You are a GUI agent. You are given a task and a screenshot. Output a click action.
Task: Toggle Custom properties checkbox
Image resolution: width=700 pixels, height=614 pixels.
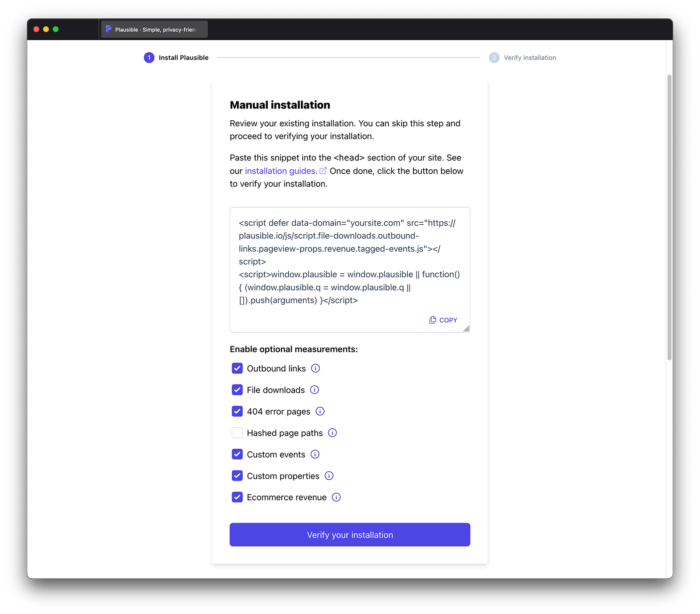click(237, 475)
